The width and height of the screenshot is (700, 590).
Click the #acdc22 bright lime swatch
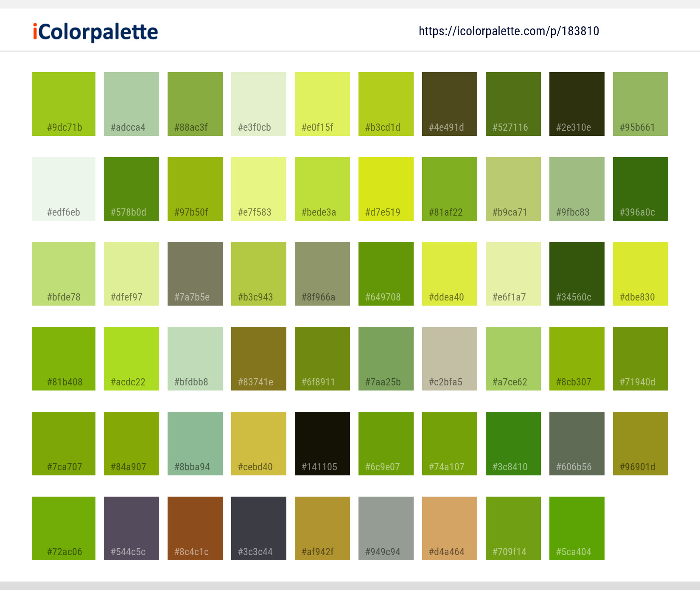(132, 359)
